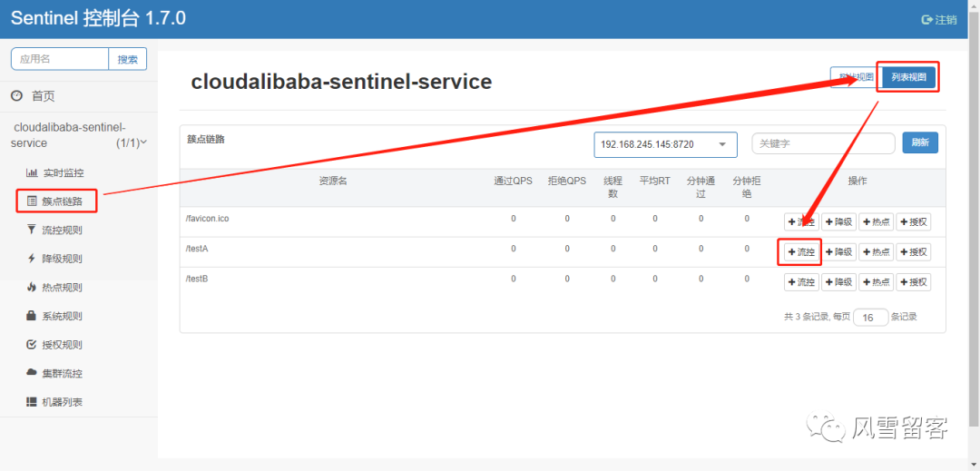980x471 pixels.
Task: Click the 首页 dashboard clock icon
Action: click(x=17, y=96)
